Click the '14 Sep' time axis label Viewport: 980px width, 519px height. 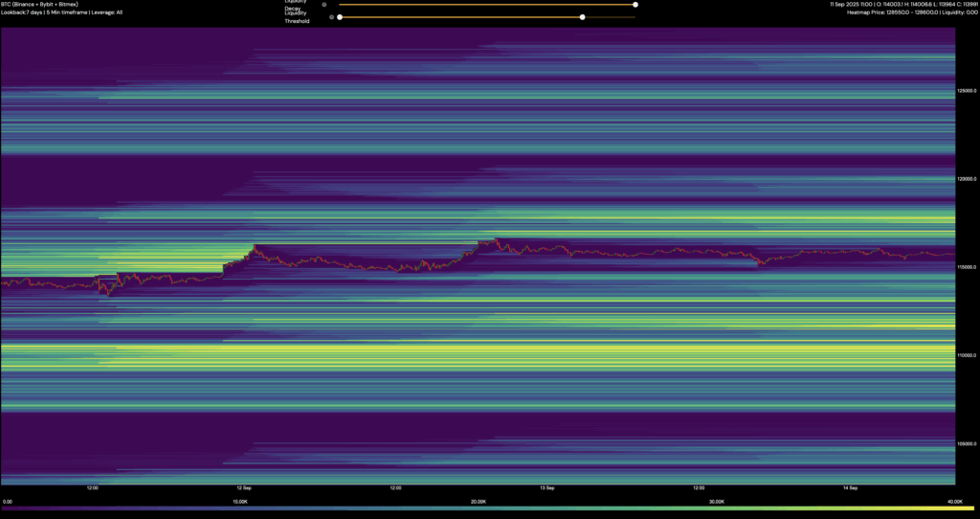tap(850, 487)
